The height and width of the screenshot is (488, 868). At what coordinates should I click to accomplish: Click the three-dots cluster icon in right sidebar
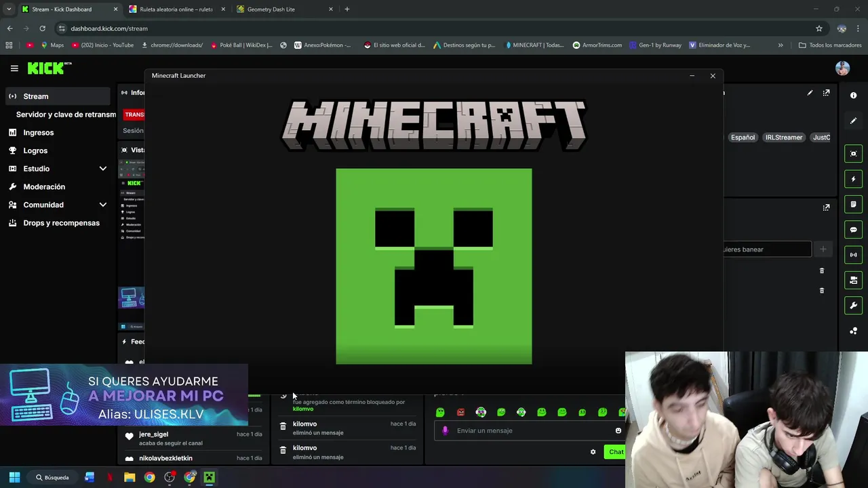pos(853,331)
